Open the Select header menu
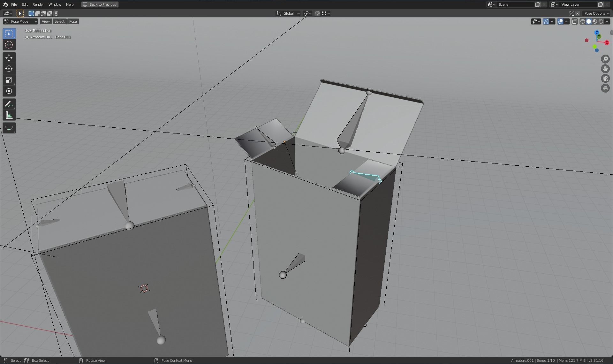The width and height of the screenshot is (613, 364). pos(59,21)
